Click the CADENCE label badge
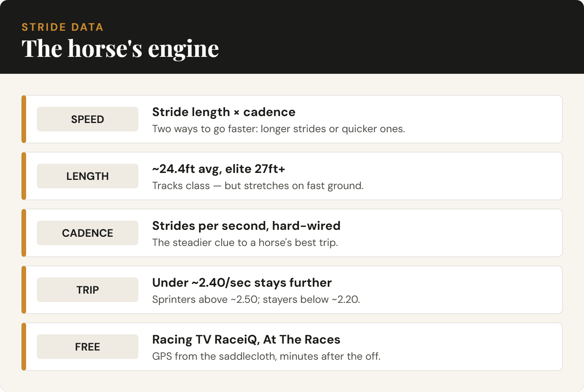This screenshot has height=392, width=584. pyautogui.click(x=88, y=233)
